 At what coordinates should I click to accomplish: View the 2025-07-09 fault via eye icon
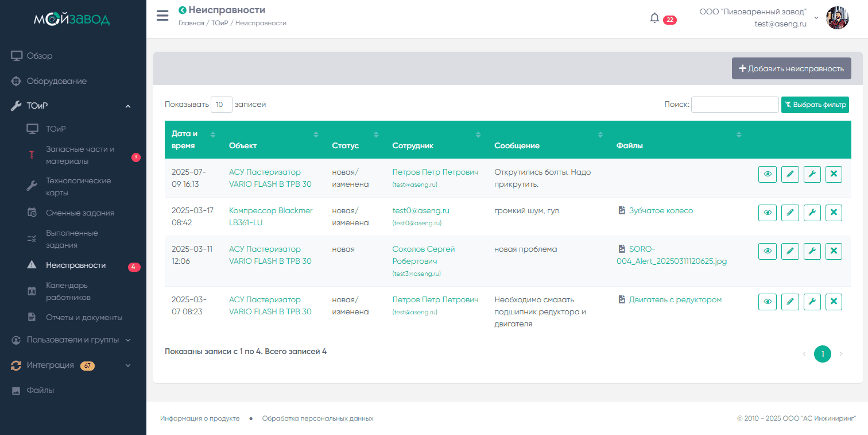(x=768, y=174)
